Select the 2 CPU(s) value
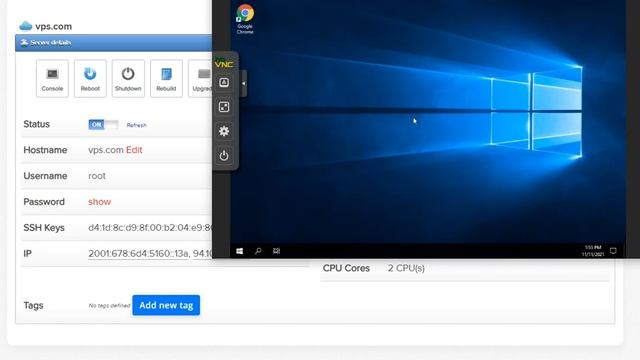The image size is (640, 360). tap(406, 268)
